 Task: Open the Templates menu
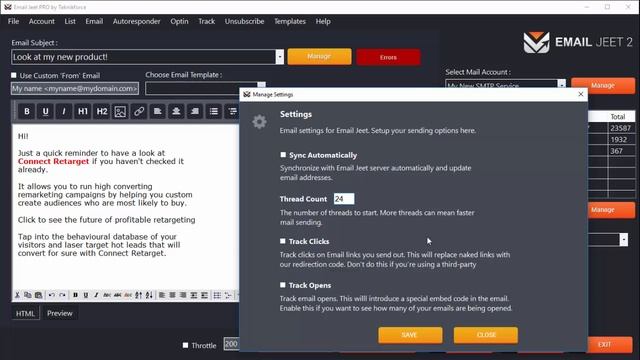click(290, 21)
